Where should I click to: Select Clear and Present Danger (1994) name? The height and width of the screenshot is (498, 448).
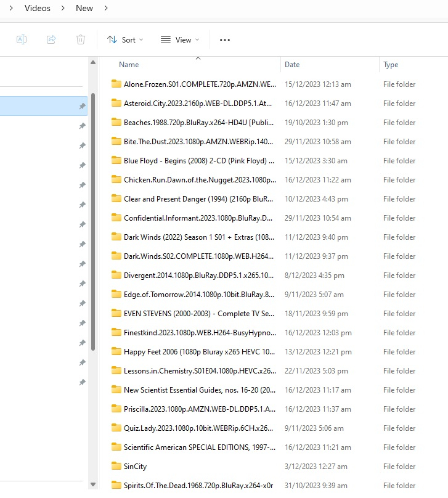pyautogui.click(x=198, y=199)
